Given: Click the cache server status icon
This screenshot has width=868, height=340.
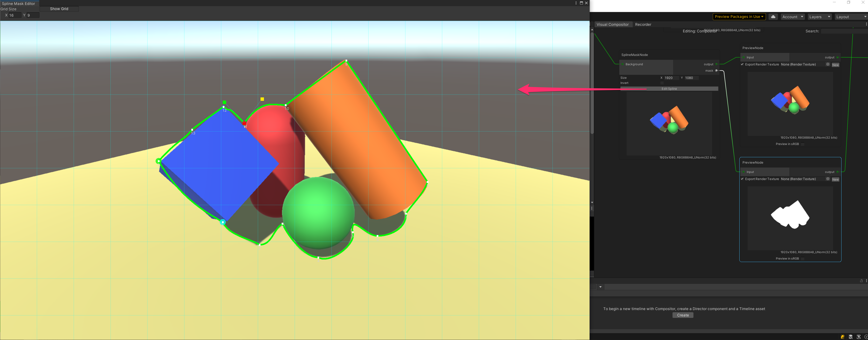Looking at the screenshot, I should [x=851, y=337].
